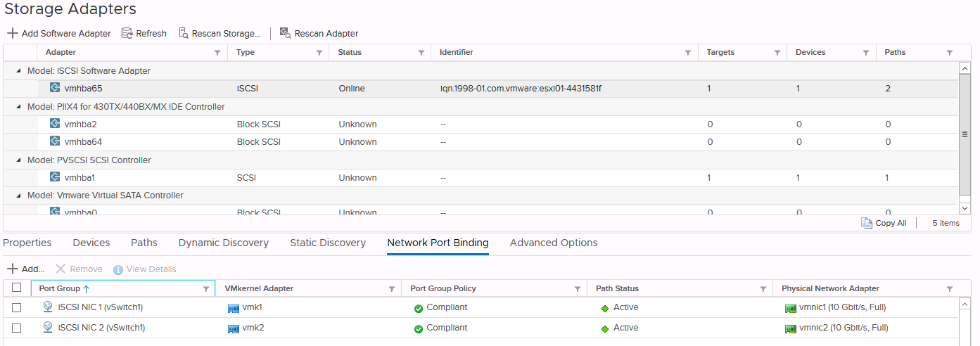
Task: Click the vmnic2 physical adapter icon
Action: [791, 328]
